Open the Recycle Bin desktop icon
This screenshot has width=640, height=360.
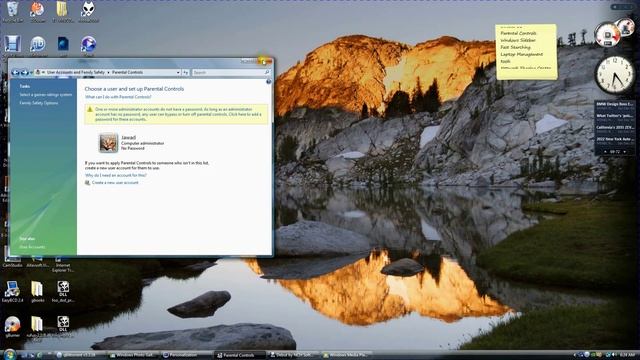pyautogui.click(x=13, y=11)
